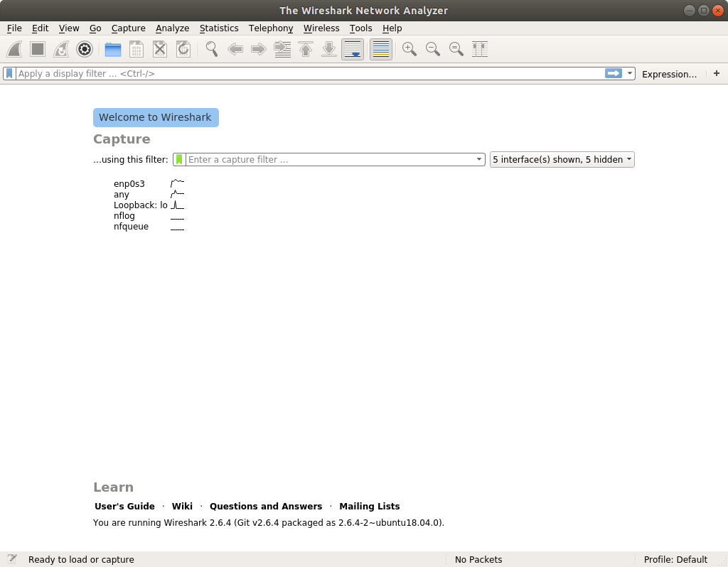Open the Wiki link
This screenshot has height=567, width=728.
click(182, 506)
